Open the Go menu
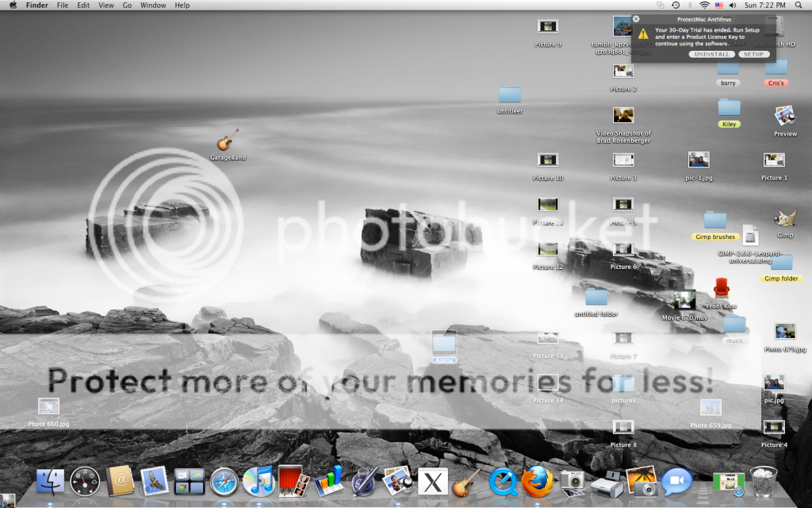 point(127,6)
